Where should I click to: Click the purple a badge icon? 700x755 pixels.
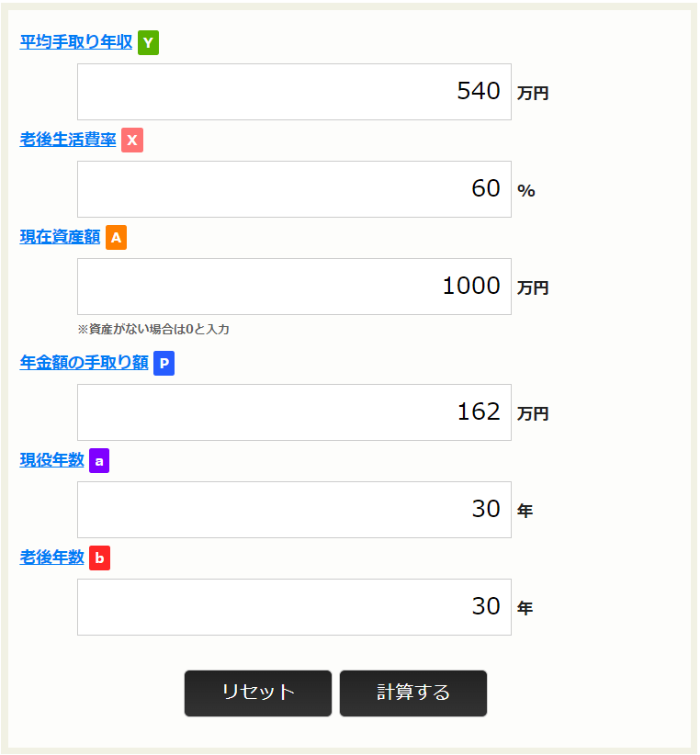coord(99,460)
